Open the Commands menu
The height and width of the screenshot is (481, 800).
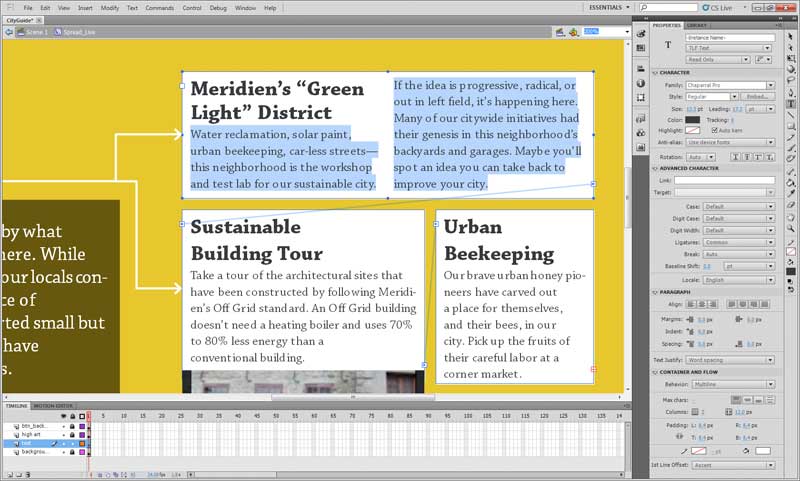point(160,8)
